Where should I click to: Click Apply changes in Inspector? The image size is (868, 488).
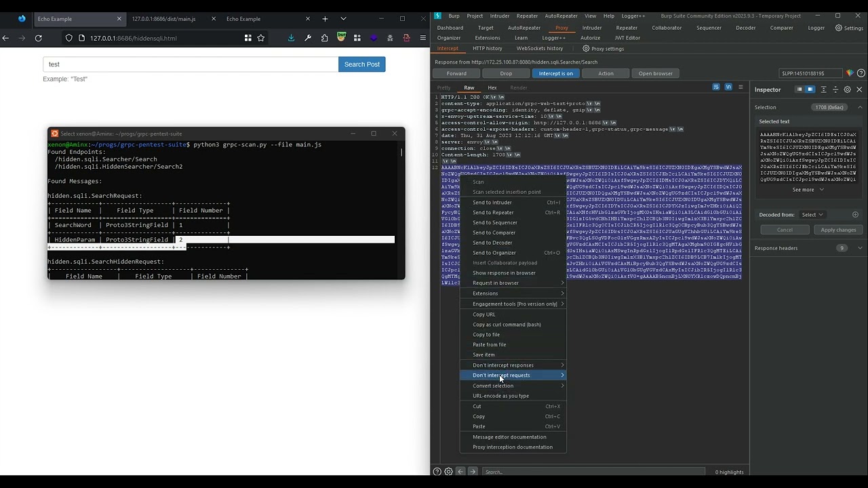(838, 230)
